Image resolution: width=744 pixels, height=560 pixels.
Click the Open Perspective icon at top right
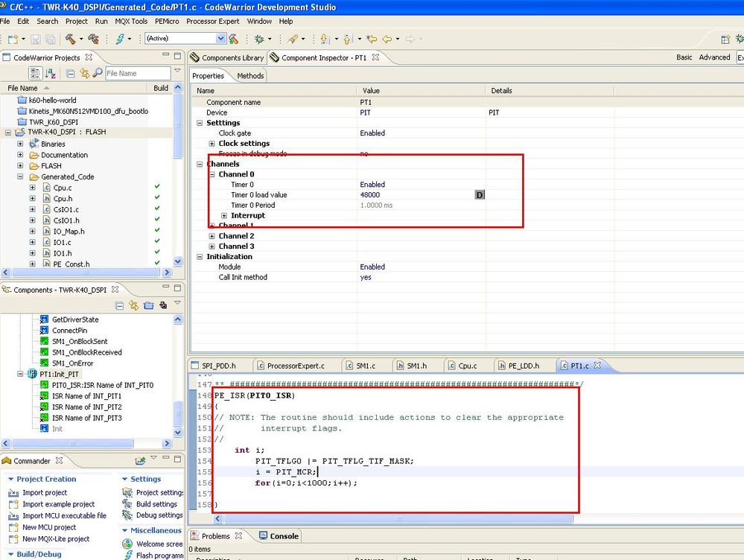pos(725,39)
